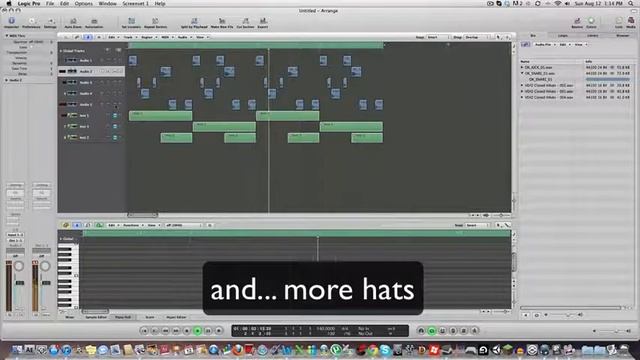Click the master volume slider near transport
The image size is (640, 360).
click(611, 331)
